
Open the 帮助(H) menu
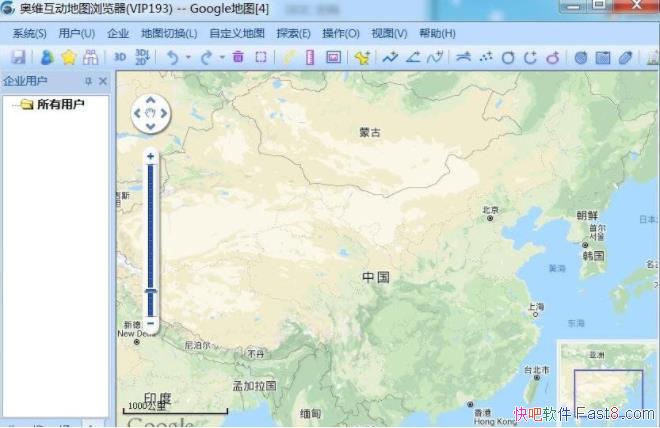[x=436, y=33]
